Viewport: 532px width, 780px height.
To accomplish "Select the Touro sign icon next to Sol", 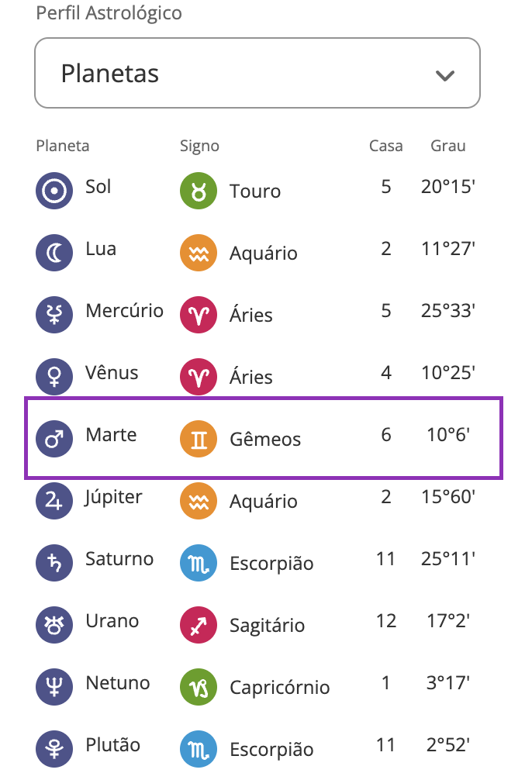I will (x=198, y=190).
